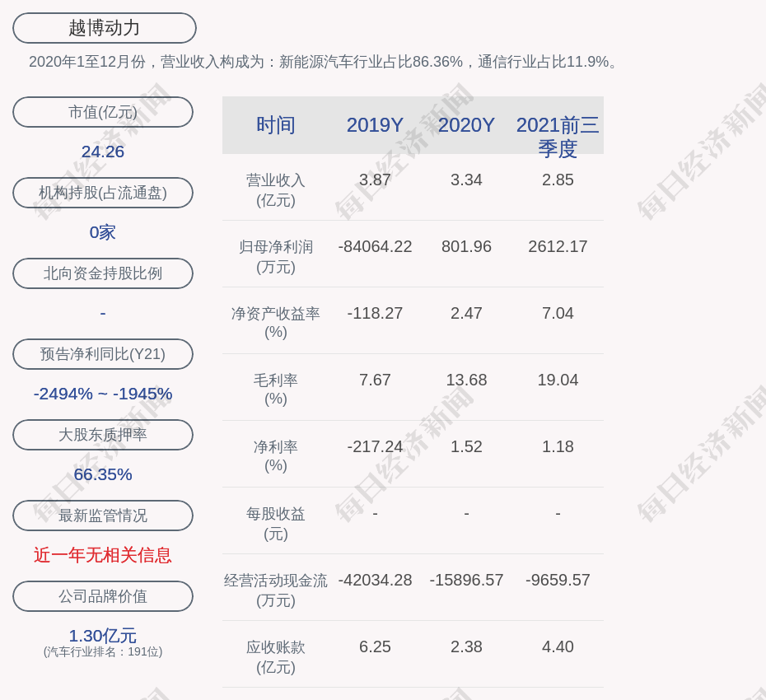Select the pledge rate 66.35%
The image size is (766, 700).
(103, 474)
